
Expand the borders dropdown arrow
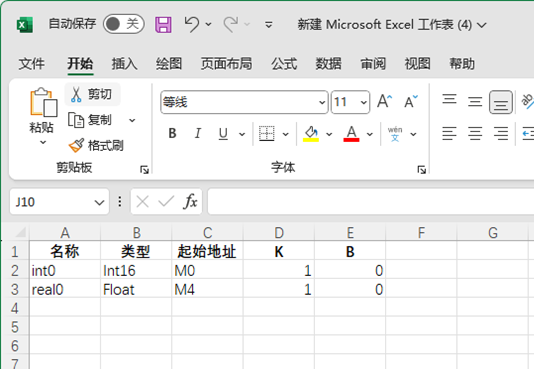point(285,134)
